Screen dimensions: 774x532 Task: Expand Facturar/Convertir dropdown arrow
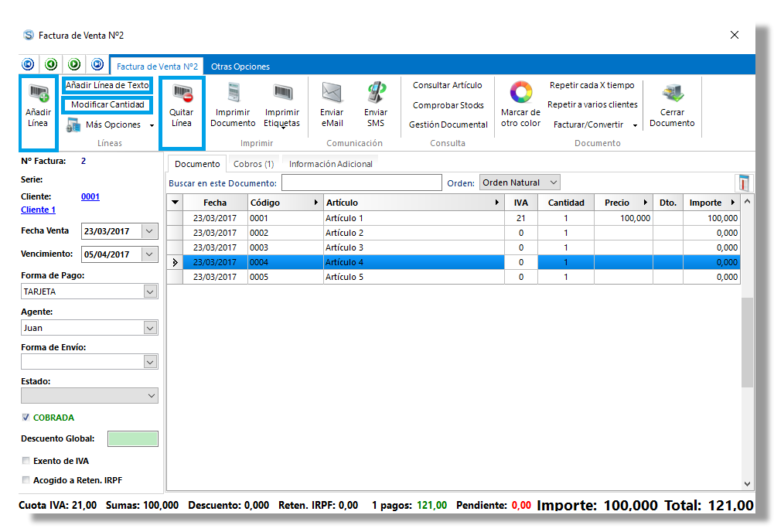[636, 125]
